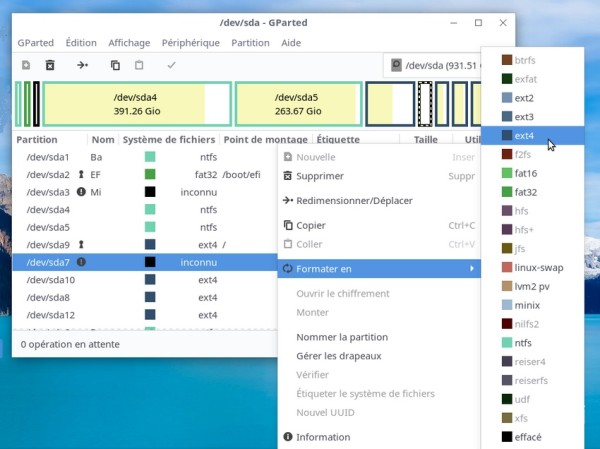The height and width of the screenshot is (449, 600).
Task: Pick ntfs from the filesystem format list
Action: tap(524, 342)
